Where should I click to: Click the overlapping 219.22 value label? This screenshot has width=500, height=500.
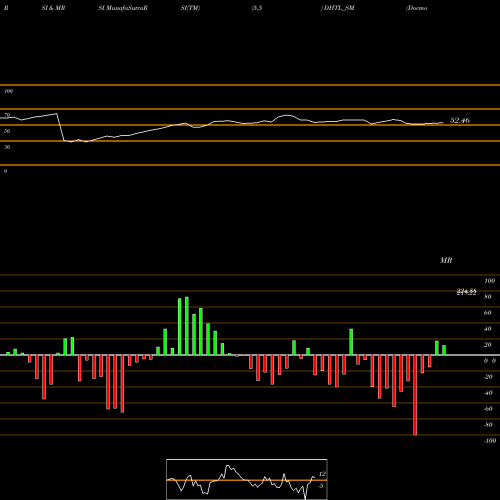(x=466, y=292)
